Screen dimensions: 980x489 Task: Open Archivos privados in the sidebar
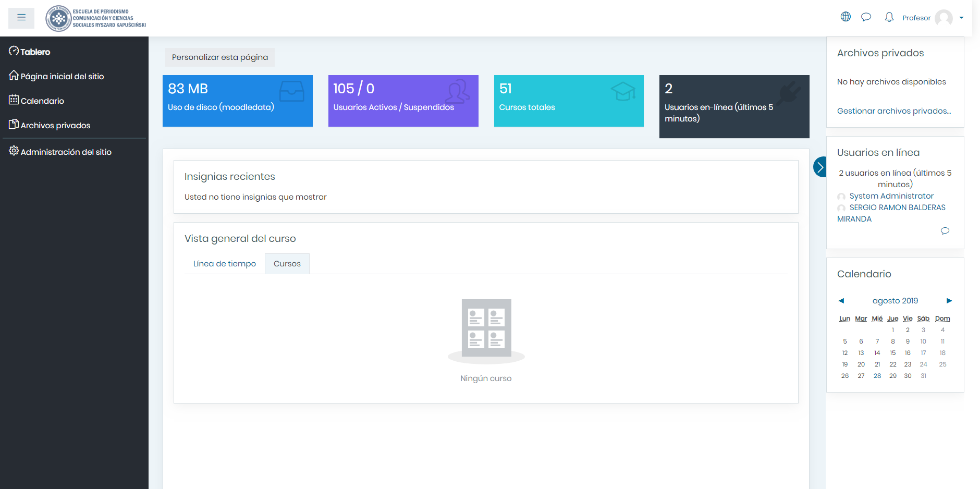(x=55, y=125)
